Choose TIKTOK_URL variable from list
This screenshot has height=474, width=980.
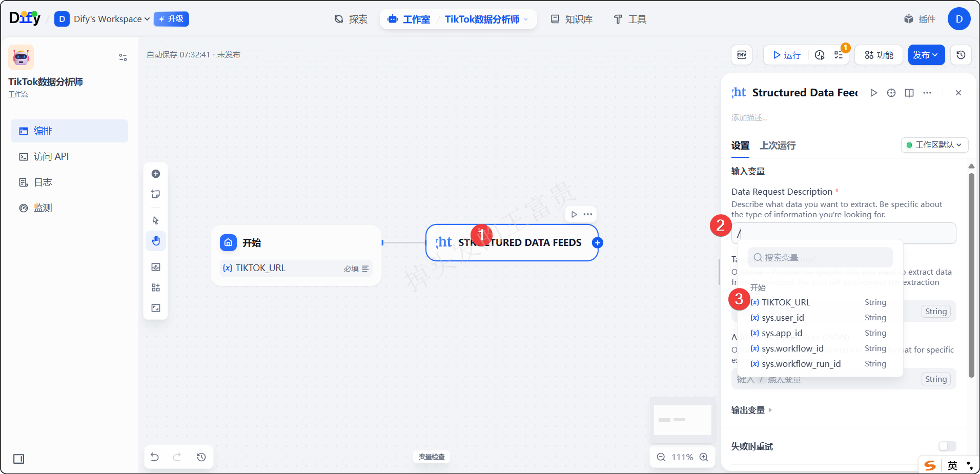[x=819, y=302]
